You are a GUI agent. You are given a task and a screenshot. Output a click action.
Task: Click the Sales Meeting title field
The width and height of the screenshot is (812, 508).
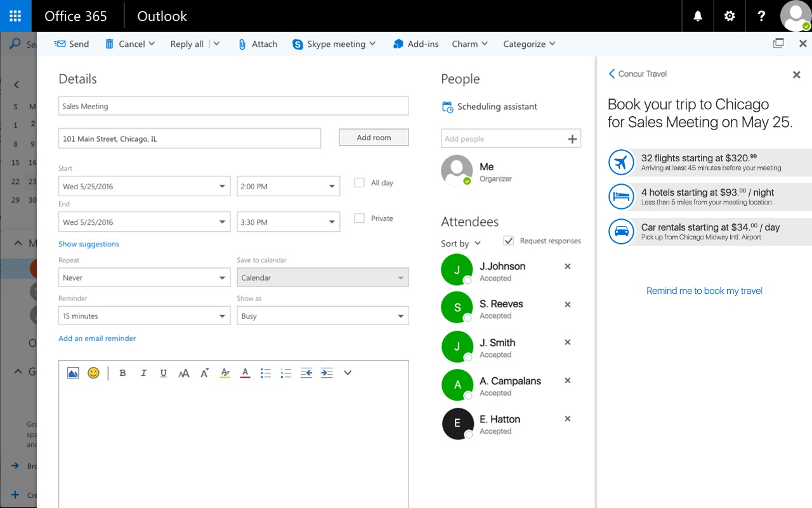(233, 106)
